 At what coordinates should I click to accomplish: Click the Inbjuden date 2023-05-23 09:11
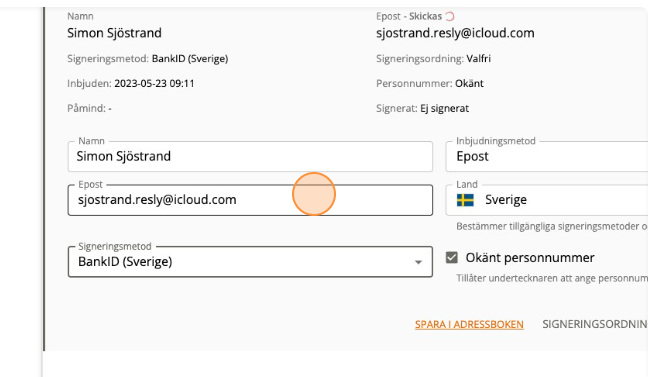(154, 84)
